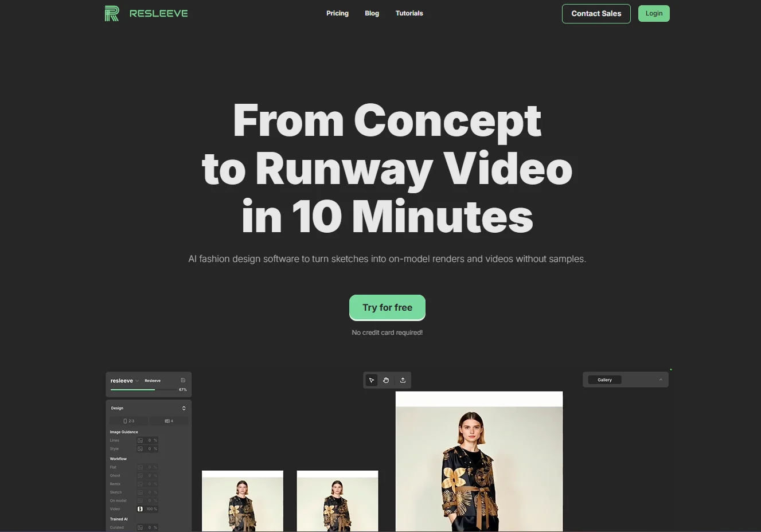Click the Try for free button
The image size is (761, 532).
pyautogui.click(x=387, y=307)
